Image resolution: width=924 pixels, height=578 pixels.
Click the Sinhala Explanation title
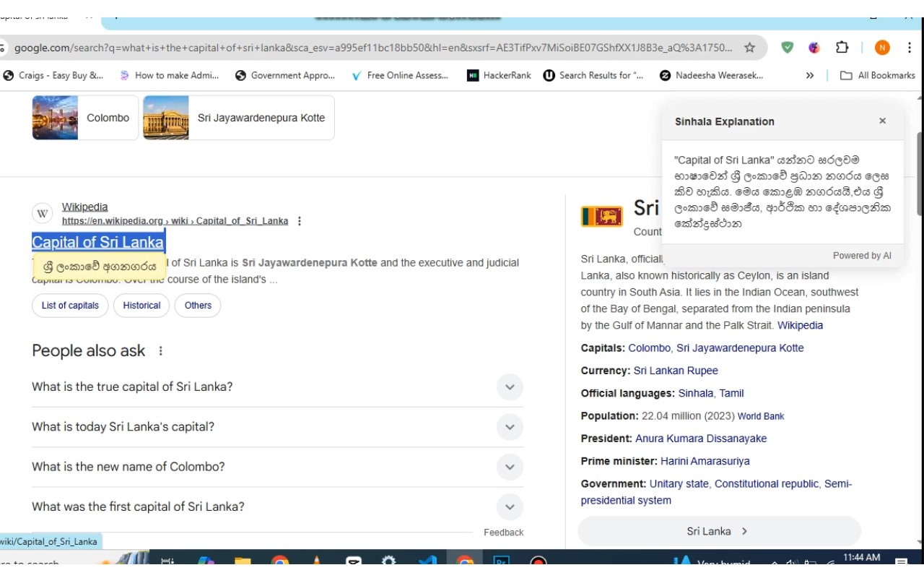(x=725, y=121)
